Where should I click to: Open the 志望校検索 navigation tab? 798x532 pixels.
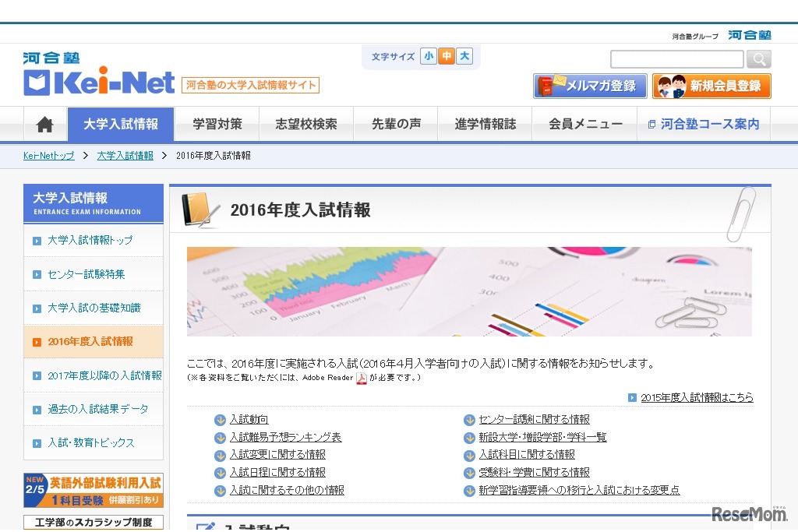[x=306, y=124]
